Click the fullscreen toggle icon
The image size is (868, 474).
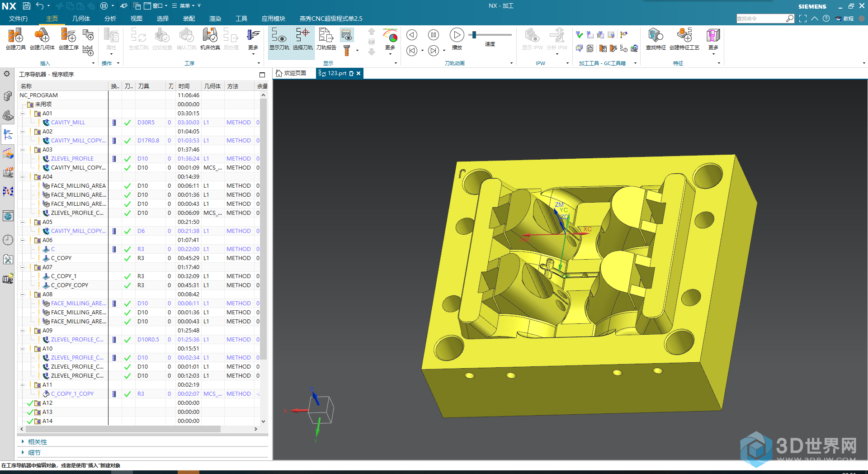803,19
